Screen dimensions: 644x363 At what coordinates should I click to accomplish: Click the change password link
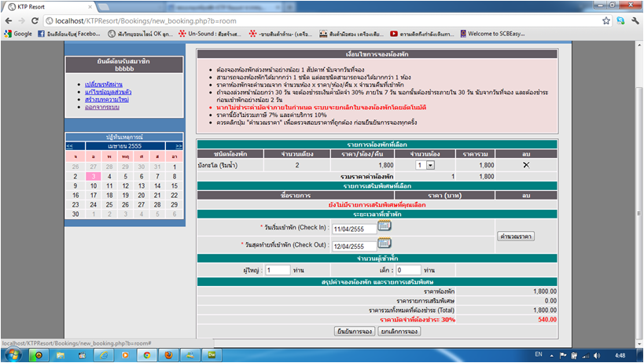coord(104,84)
